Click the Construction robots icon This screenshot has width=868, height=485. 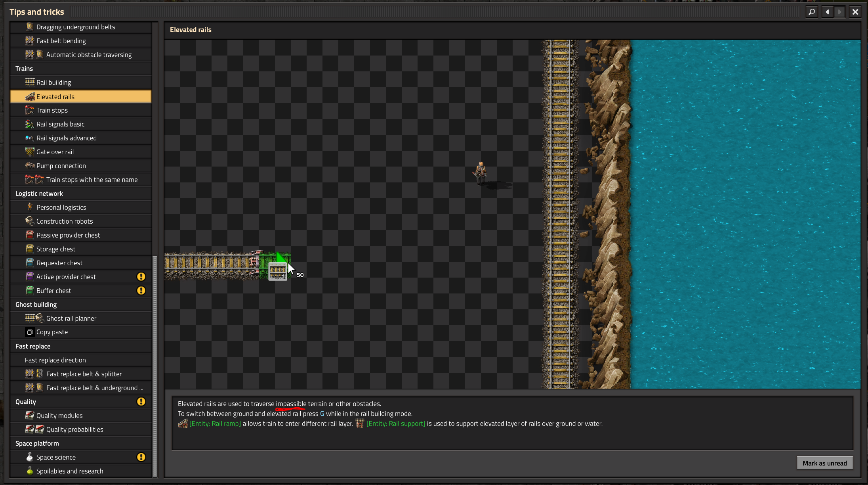tap(30, 221)
